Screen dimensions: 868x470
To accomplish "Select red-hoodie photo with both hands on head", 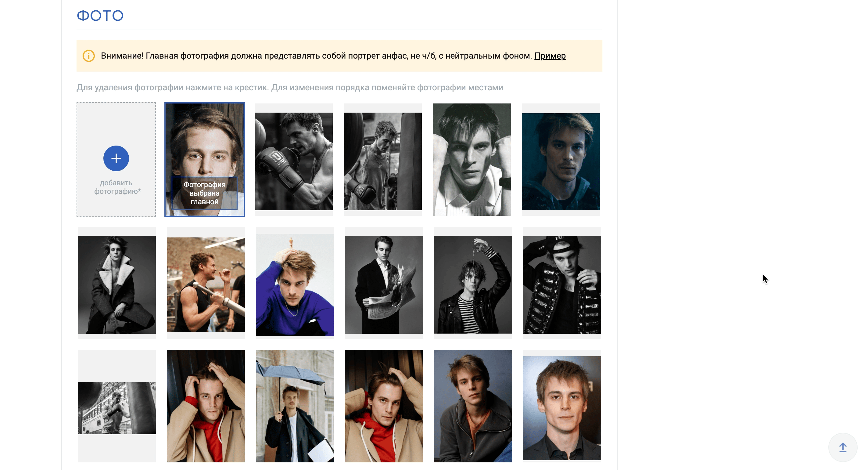I will [206, 406].
